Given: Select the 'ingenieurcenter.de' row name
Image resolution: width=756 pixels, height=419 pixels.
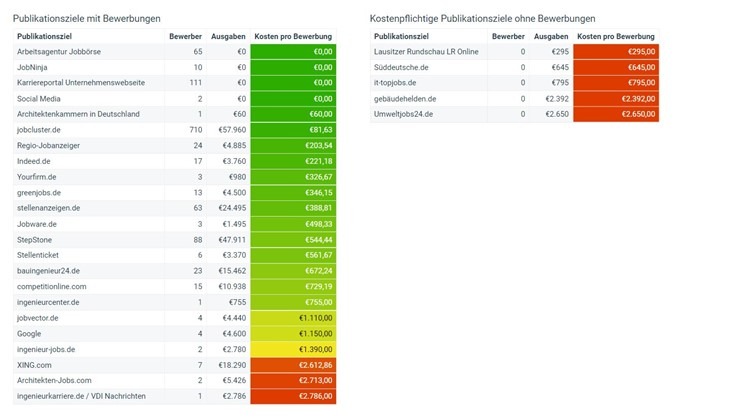Looking at the screenshot, I should tap(48, 302).
